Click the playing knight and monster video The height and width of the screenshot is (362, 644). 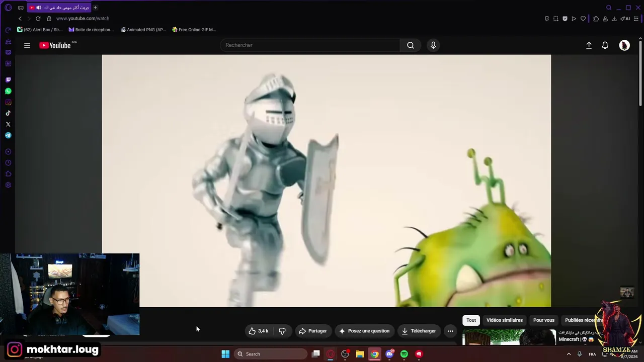327,180
